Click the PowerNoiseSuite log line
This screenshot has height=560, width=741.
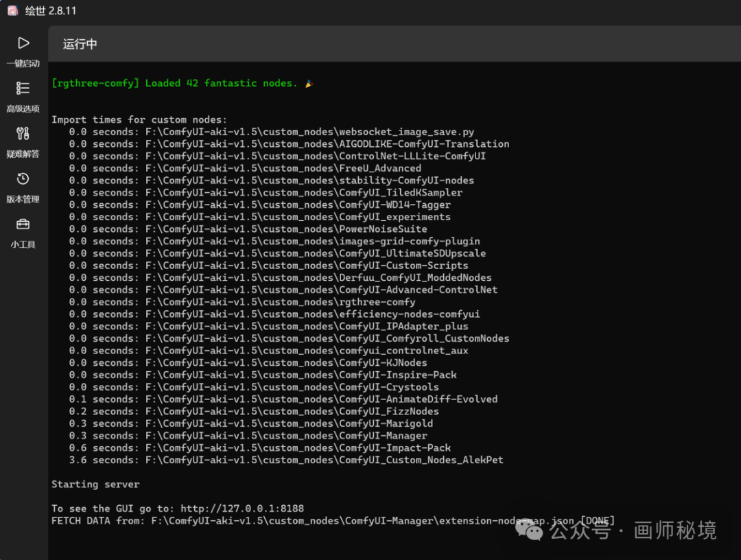(248, 229)
